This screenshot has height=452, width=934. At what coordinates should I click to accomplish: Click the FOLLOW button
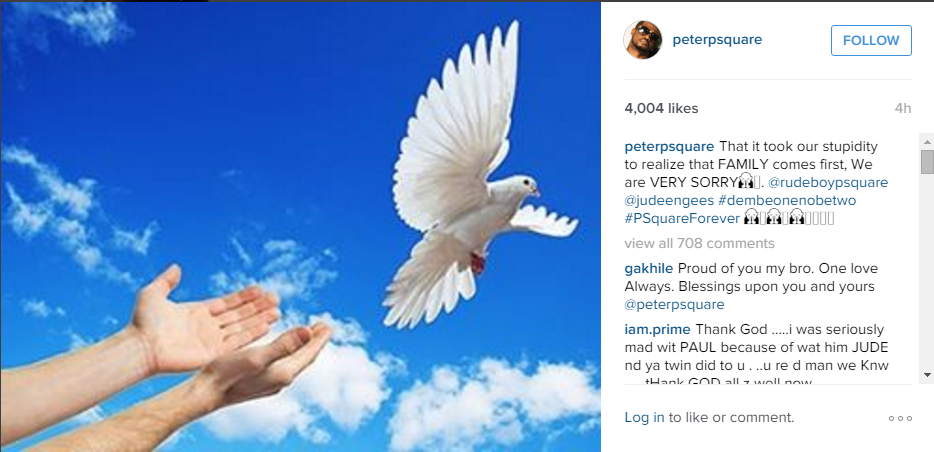871,40
